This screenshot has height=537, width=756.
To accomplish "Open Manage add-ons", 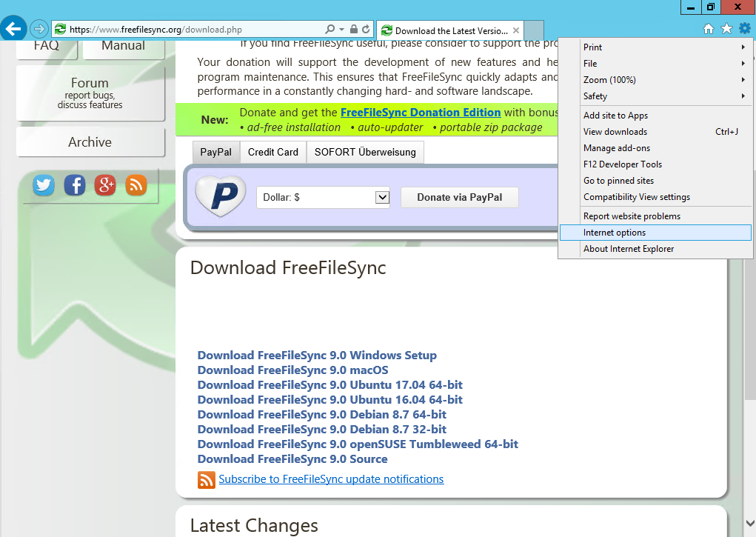I will coord(655,148).
